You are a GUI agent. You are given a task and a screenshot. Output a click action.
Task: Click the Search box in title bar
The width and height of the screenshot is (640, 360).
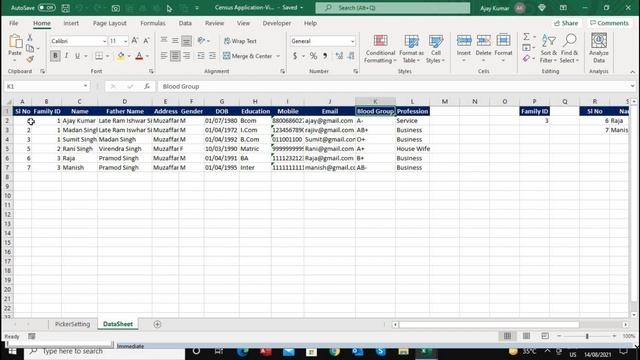393,8
